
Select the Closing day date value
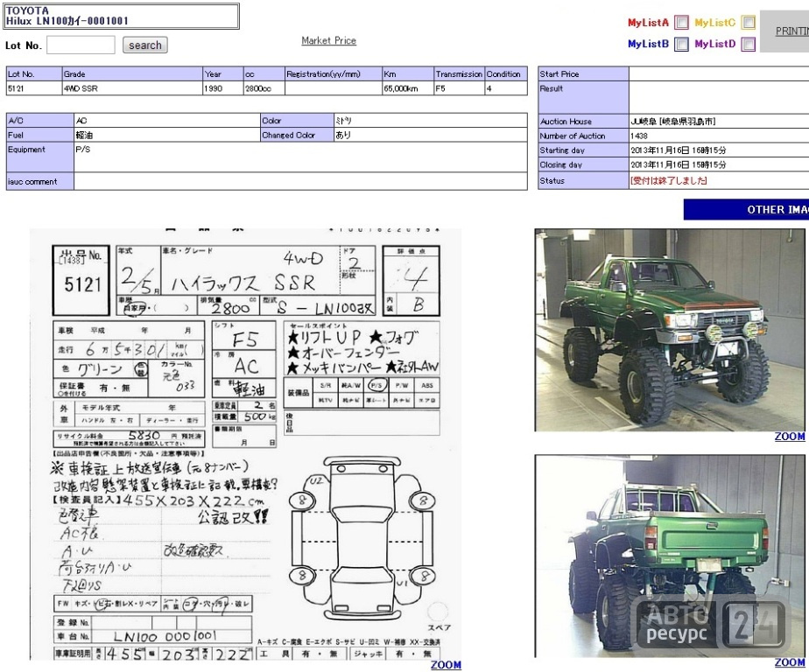click(x=678, y=164)
